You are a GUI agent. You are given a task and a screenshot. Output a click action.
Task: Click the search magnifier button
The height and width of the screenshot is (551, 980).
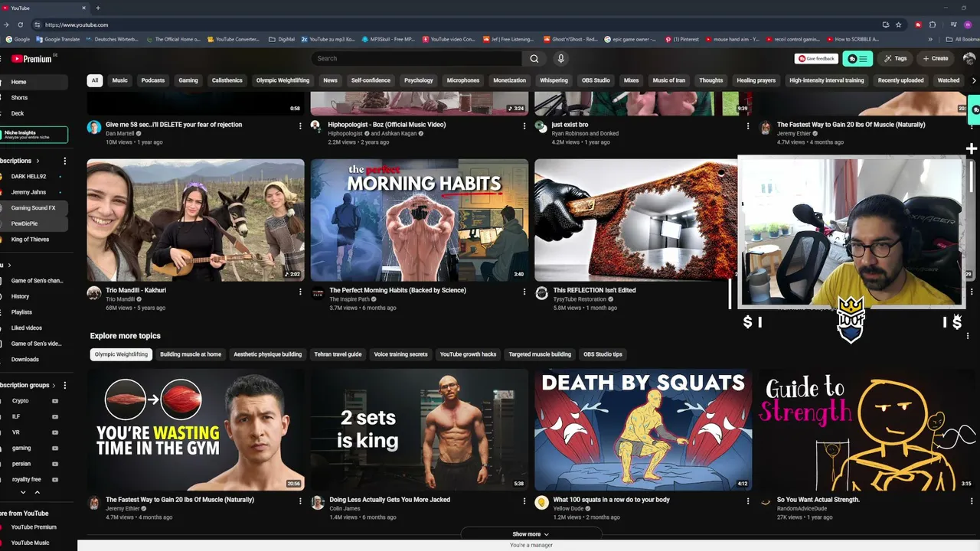click(x=534, y=59)
